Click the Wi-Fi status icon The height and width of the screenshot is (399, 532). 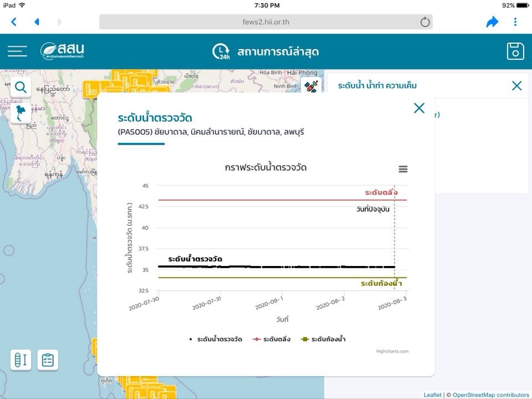[x=22, y=5]
